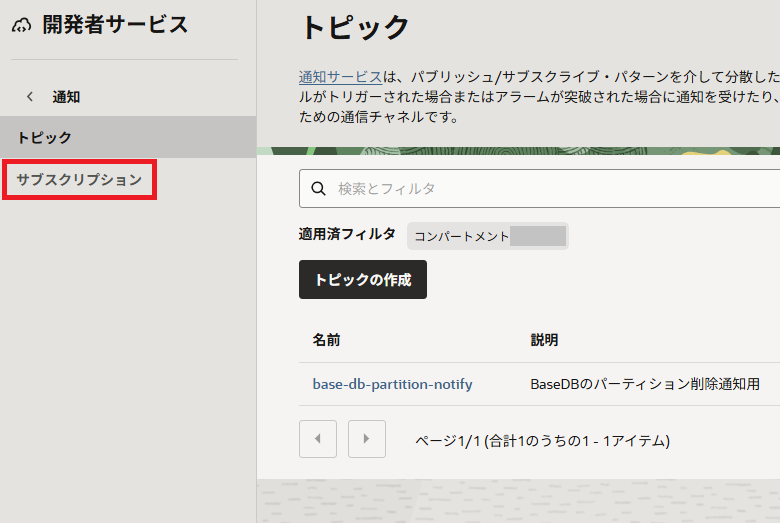This screenshot has width=780, height=523.
Task: Click the 開発者サービス heading
Action: [115, 26]
